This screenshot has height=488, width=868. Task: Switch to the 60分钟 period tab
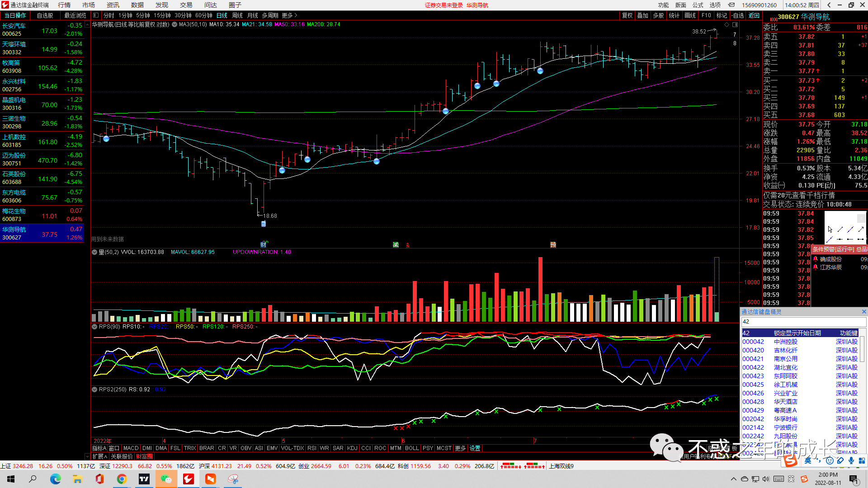pos(204,15)
